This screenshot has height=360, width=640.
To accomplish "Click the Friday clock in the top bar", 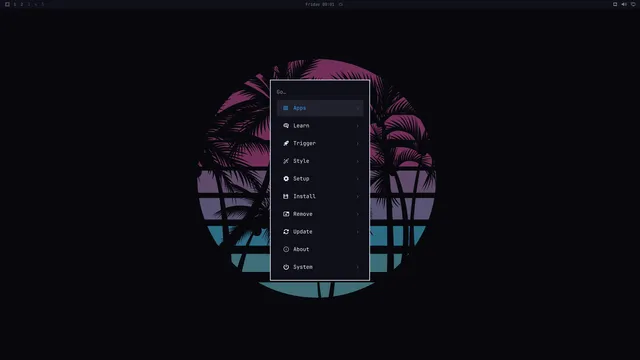I will point(320,4).
